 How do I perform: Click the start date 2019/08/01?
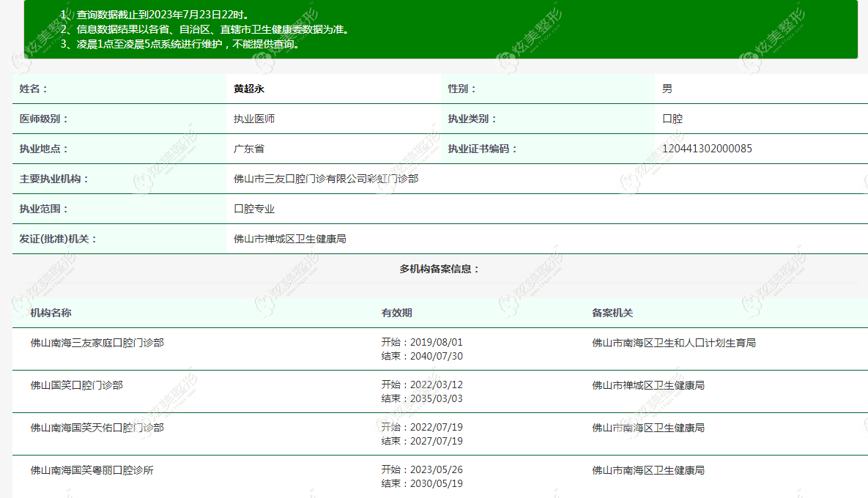coord(437,342)
